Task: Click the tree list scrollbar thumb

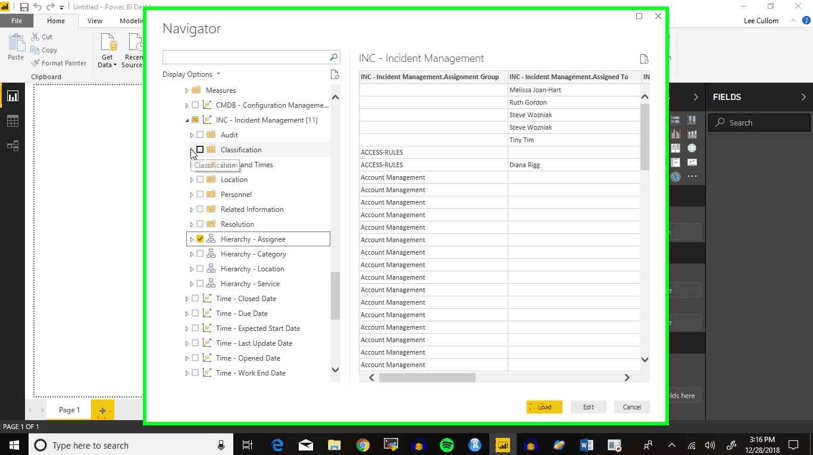Action: click(335, 295)
